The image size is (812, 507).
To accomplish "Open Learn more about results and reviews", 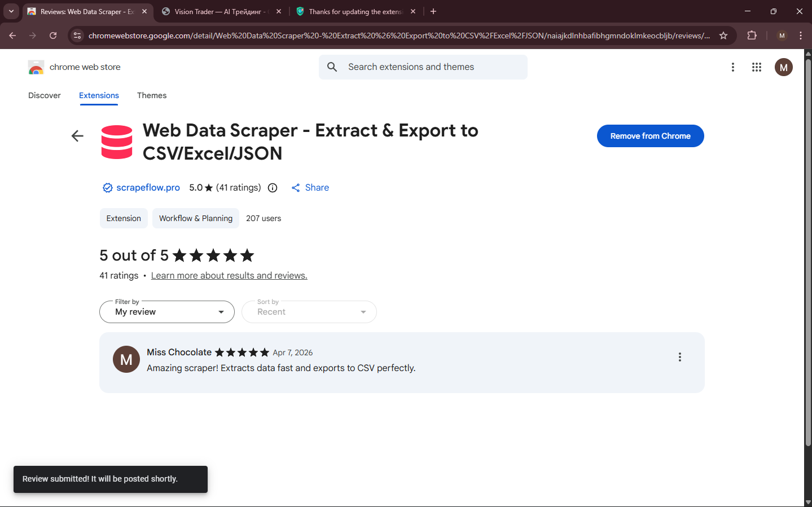I will (229, 276).
